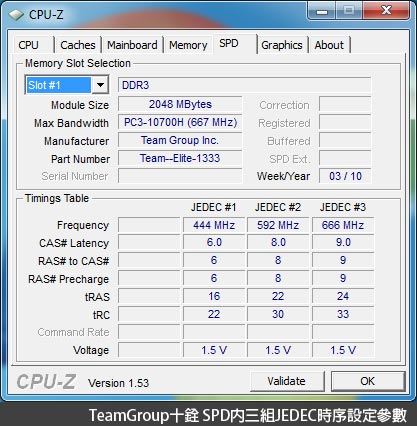The width and height of the screenshot is (417, 426).
Task: Click the JEDEC #2 tRC value 30
Action: [x=278, y=314]
